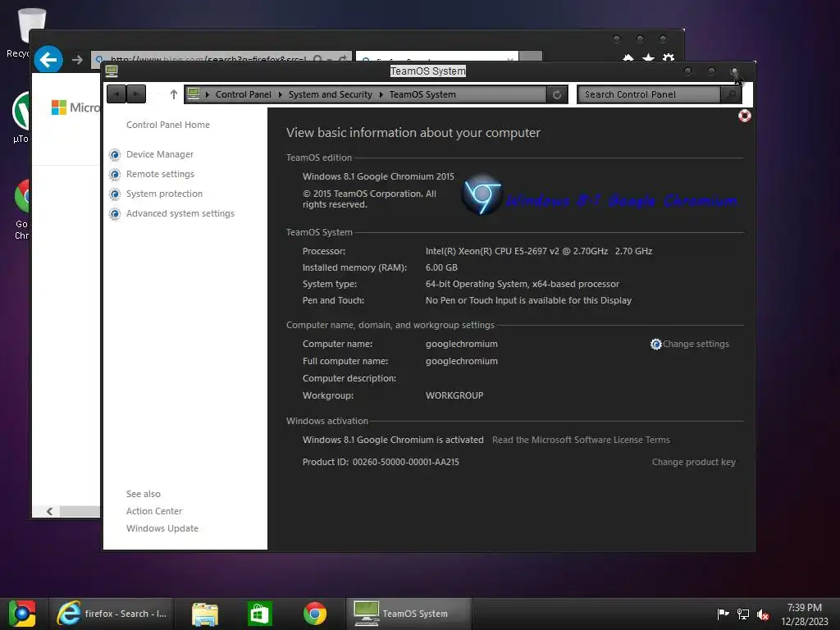The height and width of the screenshot is (630, 840).
Task: Click the search magnifier in Control Panel
Action: [x=730, y=94]
